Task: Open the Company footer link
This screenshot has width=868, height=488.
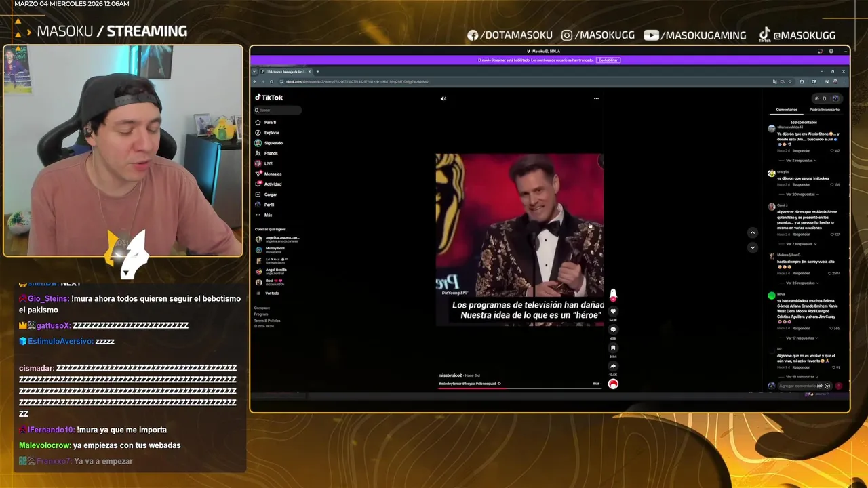Action: (x=262, y=308)
